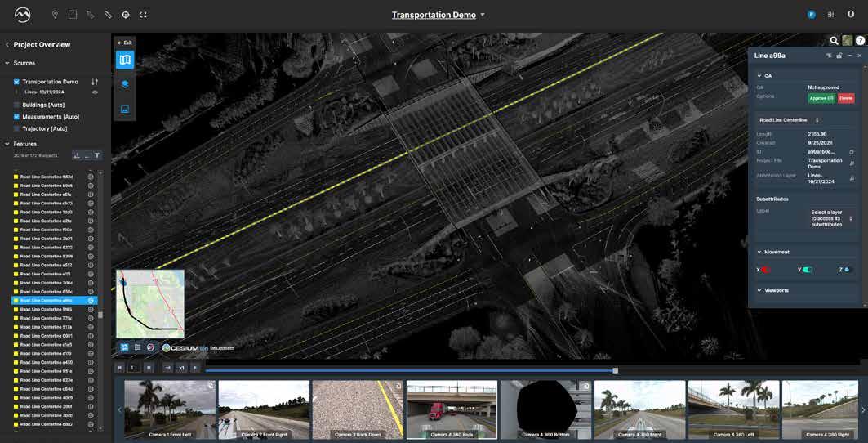Select the ruler measurement tool
Viewport: 868px width, 443px height.
(108, 15)
